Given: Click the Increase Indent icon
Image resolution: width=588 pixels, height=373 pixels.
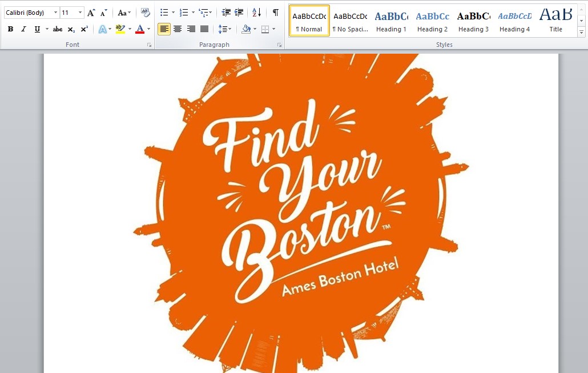Looking at the screenshot, I should click(239, 13).
